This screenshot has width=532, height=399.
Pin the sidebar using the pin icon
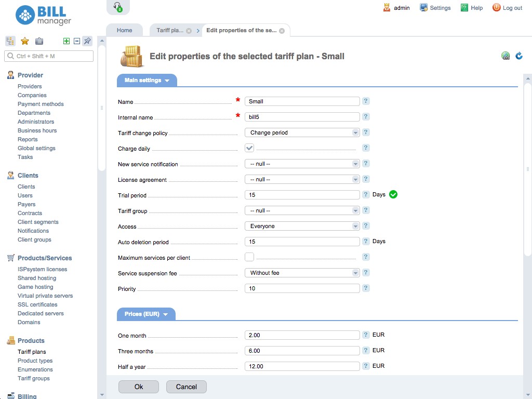tap(87, 41)
